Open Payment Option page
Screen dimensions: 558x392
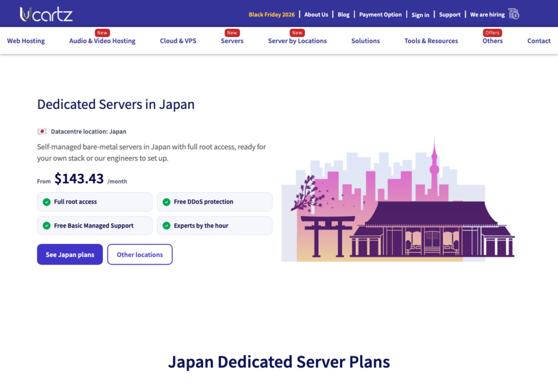pos(380,15)
